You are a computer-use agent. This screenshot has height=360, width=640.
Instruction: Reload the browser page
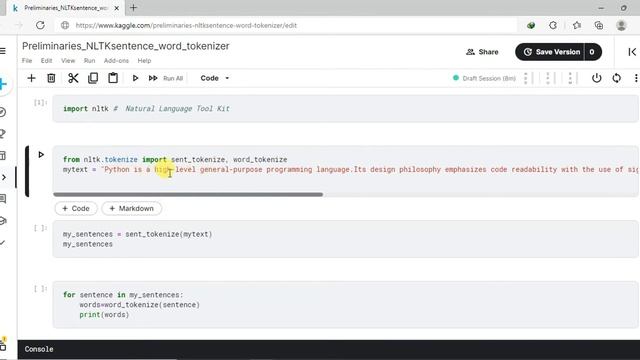[40, 25]
